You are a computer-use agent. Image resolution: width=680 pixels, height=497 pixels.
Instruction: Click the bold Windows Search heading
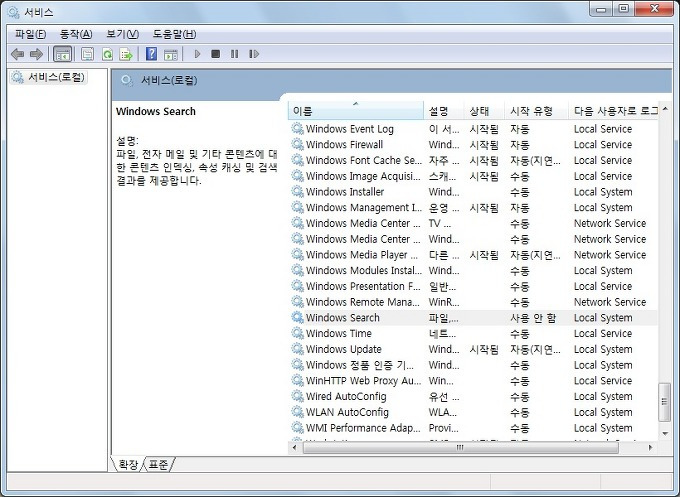[x=156, y=111]
